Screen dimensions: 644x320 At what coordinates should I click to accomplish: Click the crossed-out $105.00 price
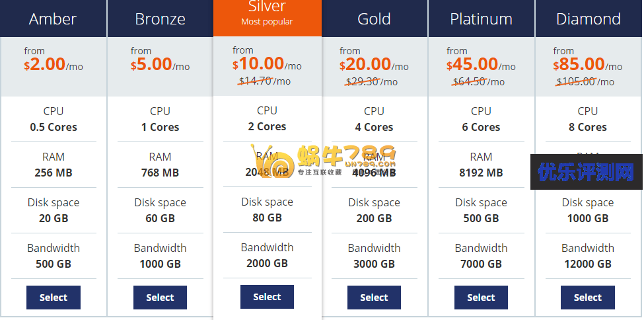576,82
